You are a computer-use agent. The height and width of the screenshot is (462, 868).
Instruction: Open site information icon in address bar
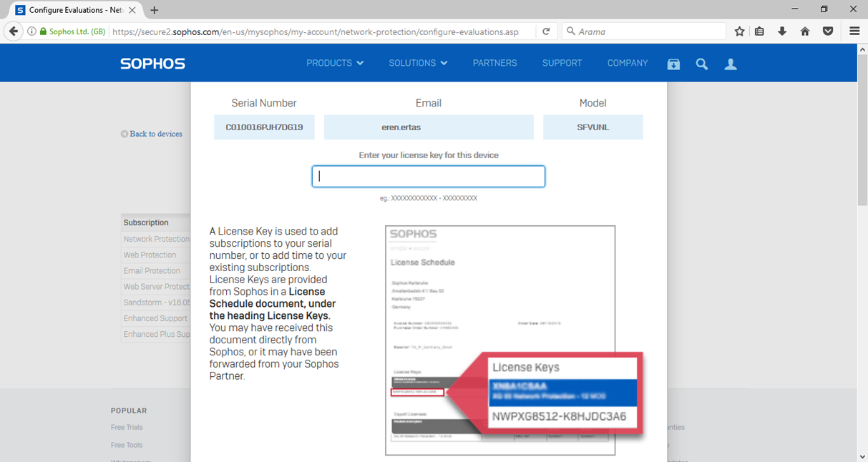pyautogui.click(x=31, y=31)
